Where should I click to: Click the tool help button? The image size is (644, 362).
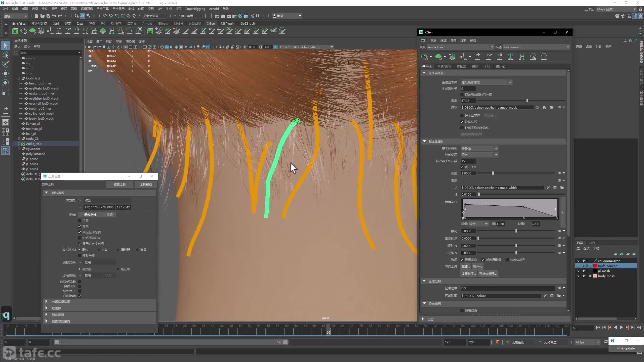146,184
